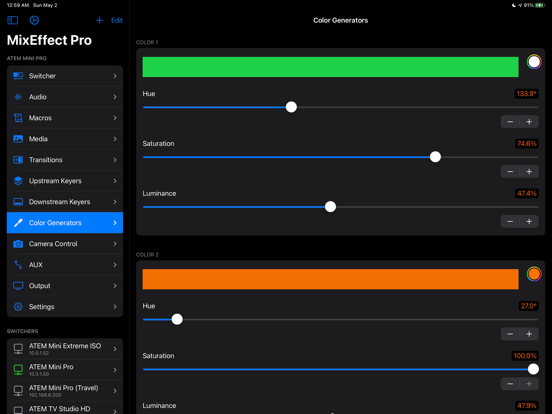Click the Settings gear icon

coord(18,307)
